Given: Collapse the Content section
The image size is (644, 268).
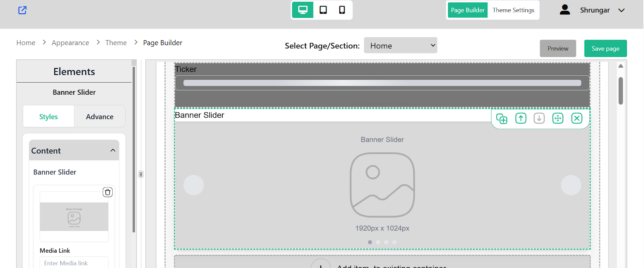Looking at the screenshot, I should pyautogui.click(x=113, y=150).
